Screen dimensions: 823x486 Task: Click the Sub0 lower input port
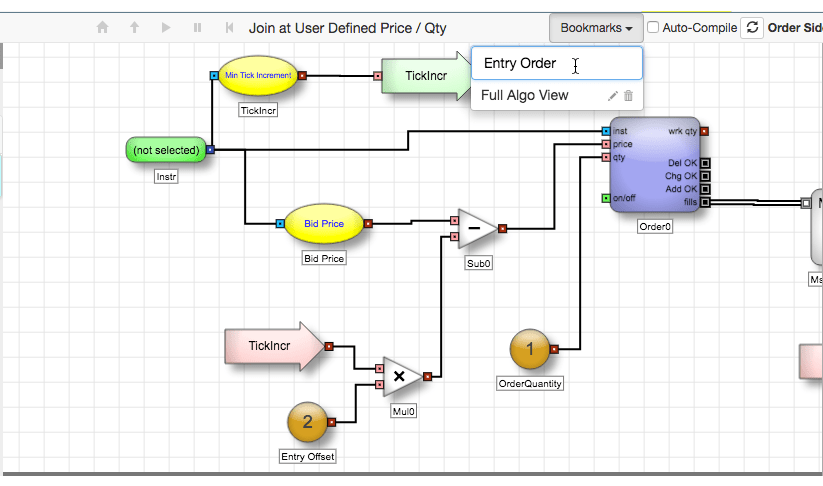coord(454,237)
